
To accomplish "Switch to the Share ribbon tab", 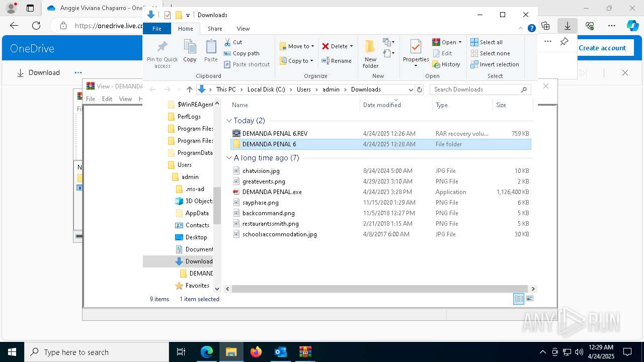I will click(215, 29).
